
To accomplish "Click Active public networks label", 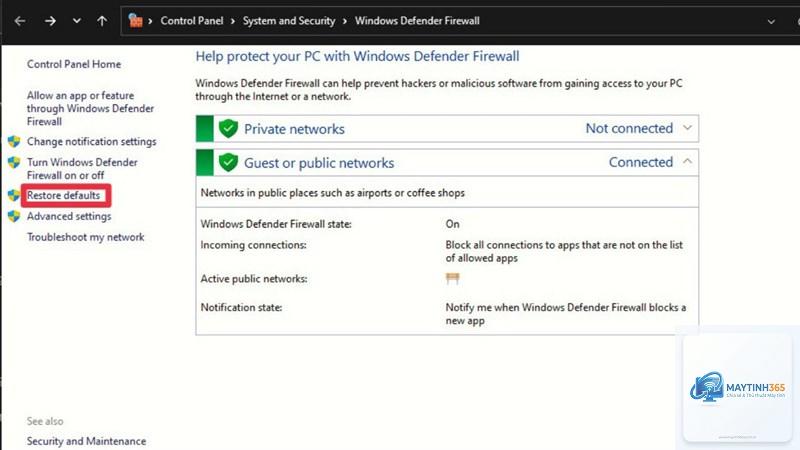I will (254, 279).
